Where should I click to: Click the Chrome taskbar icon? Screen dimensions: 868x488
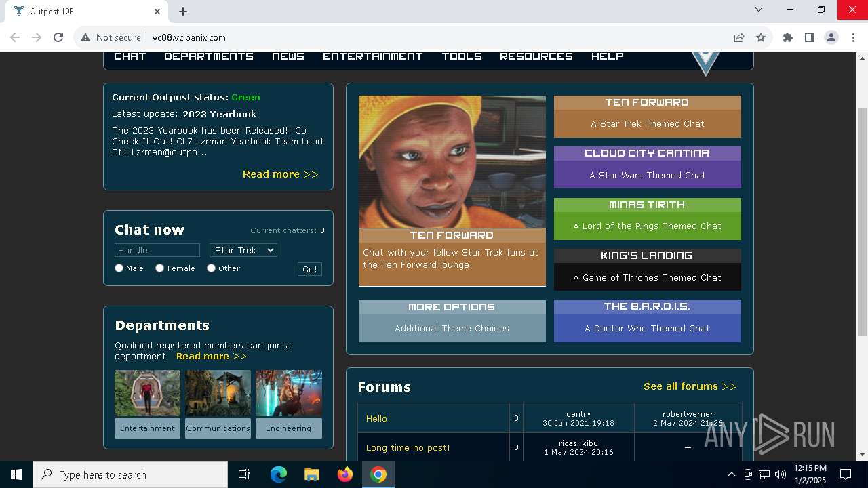(378, 474)
